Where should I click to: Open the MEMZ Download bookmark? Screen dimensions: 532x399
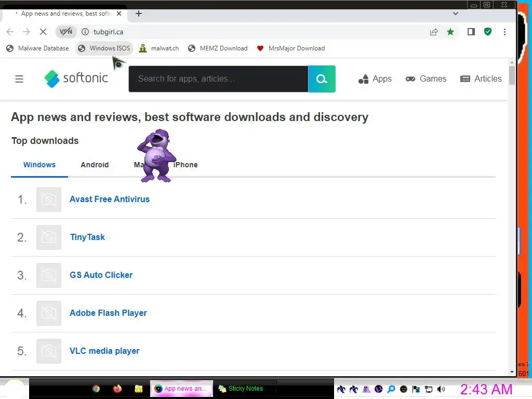(x=218, y=48)
